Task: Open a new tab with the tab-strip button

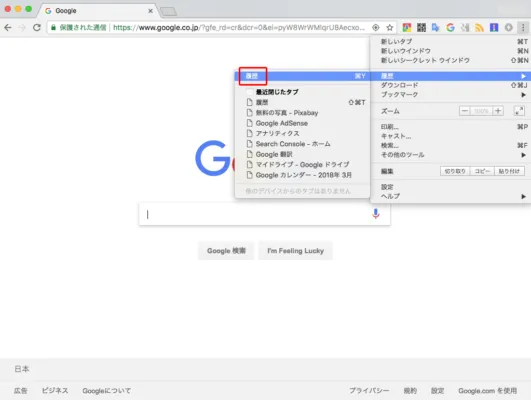Action: [168, 12]
